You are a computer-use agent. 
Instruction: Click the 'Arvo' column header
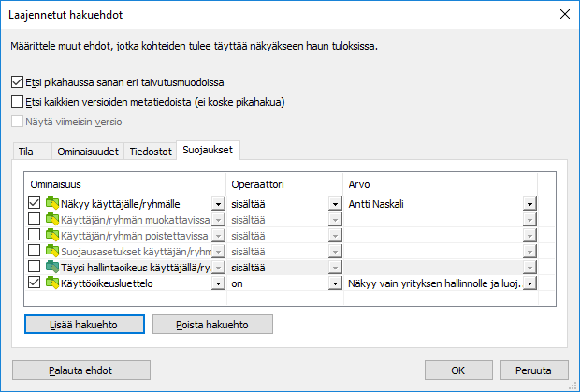pos(359,183)
